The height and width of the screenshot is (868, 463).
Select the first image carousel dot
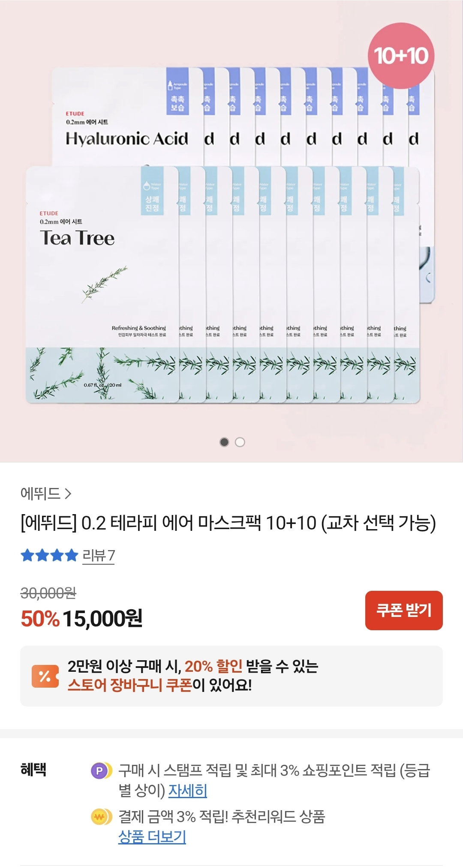(x=224, y=442)
